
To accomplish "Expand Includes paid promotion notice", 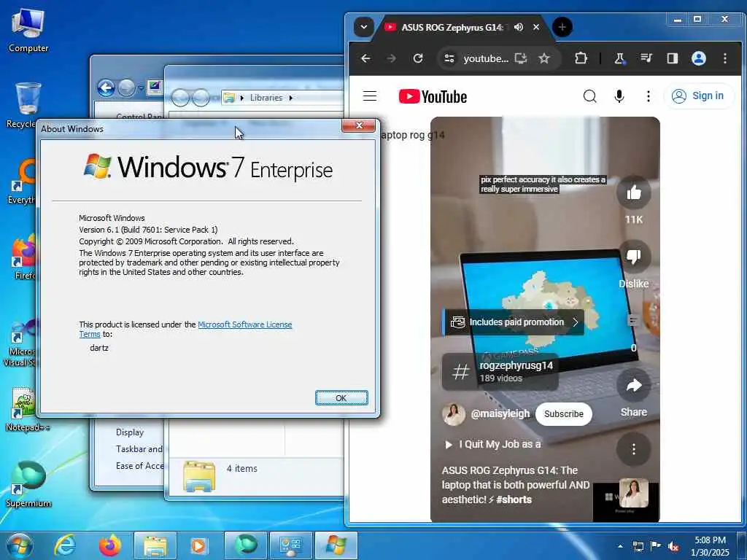I will (x=514, y=322).
